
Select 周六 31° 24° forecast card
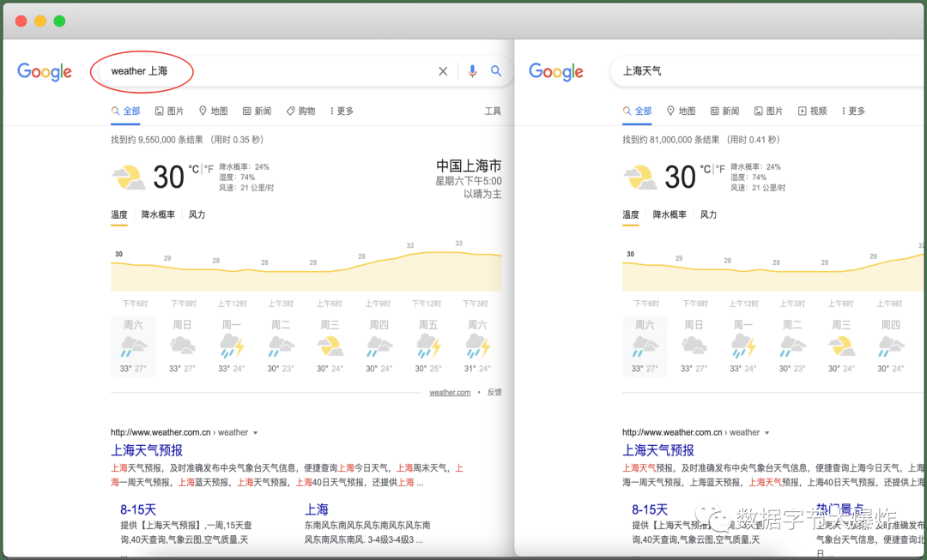477,346
